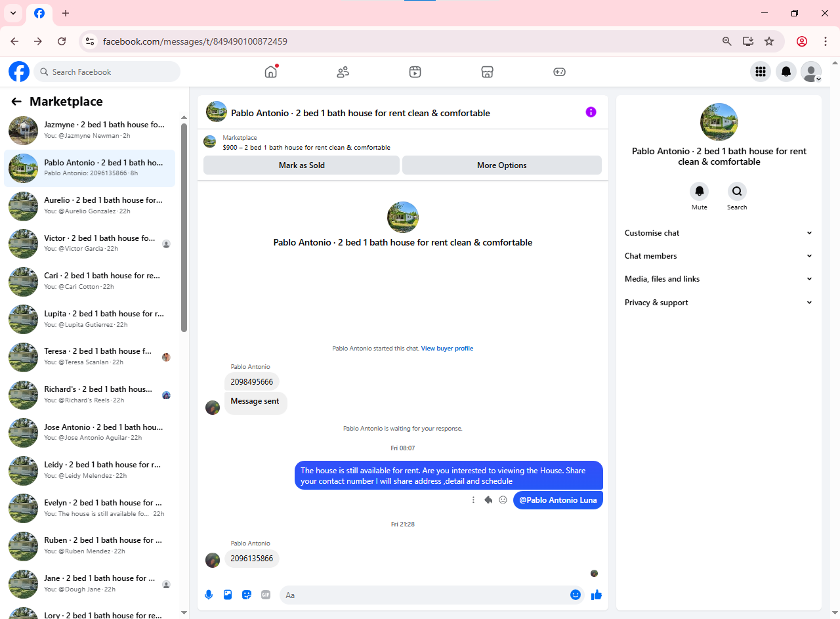Viewport: 840px width, 619px height.
Task: Choose a sticker from the composer
Action: pyautogui.click(x=247, y=595)
